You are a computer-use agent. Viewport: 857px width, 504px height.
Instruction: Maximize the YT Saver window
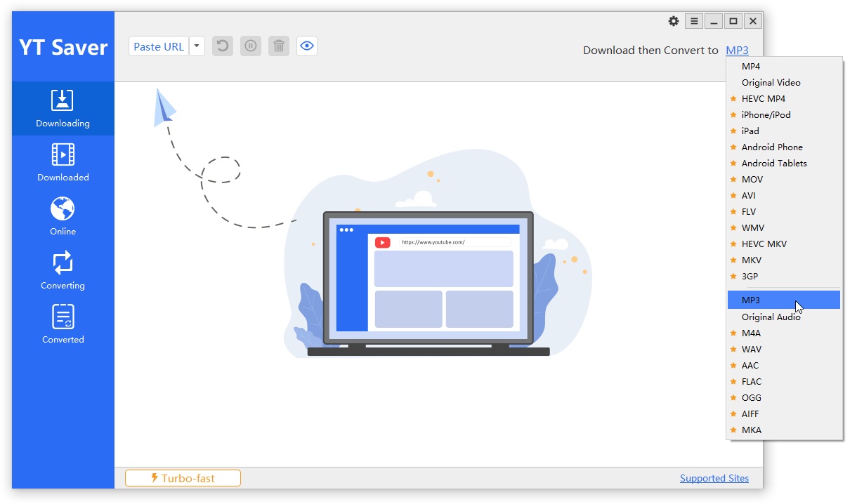pos(733,21)
